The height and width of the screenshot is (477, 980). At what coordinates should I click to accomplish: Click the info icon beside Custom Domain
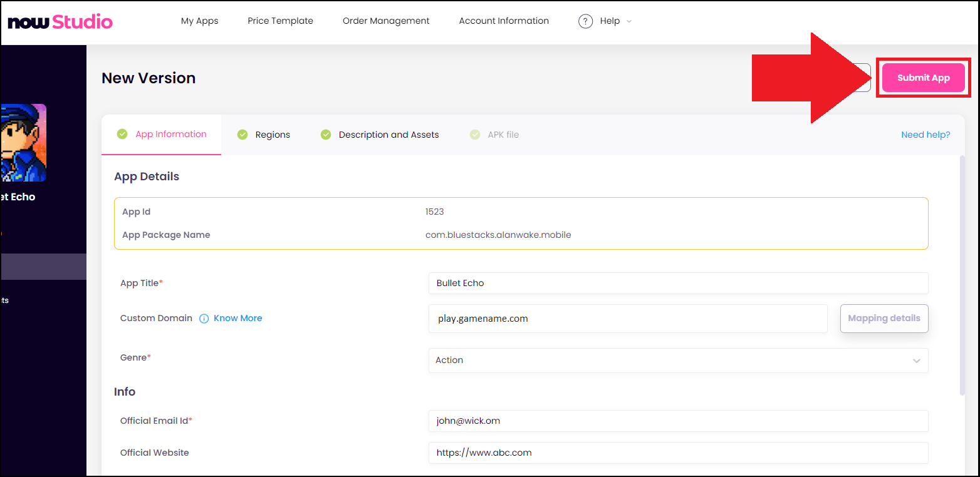click(x=204, y=319)
